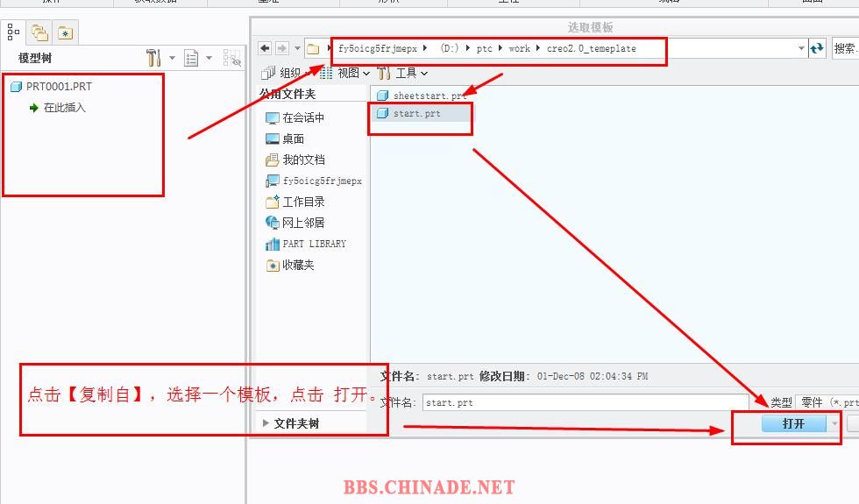This screenshot has height=504, width=859.
Task: Click the model tree settings hammer icon
Action: coord(154,58)
